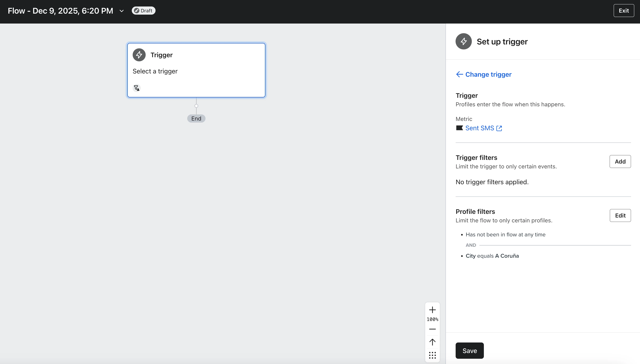Save the trigger setup

click(x=469, y=350)
